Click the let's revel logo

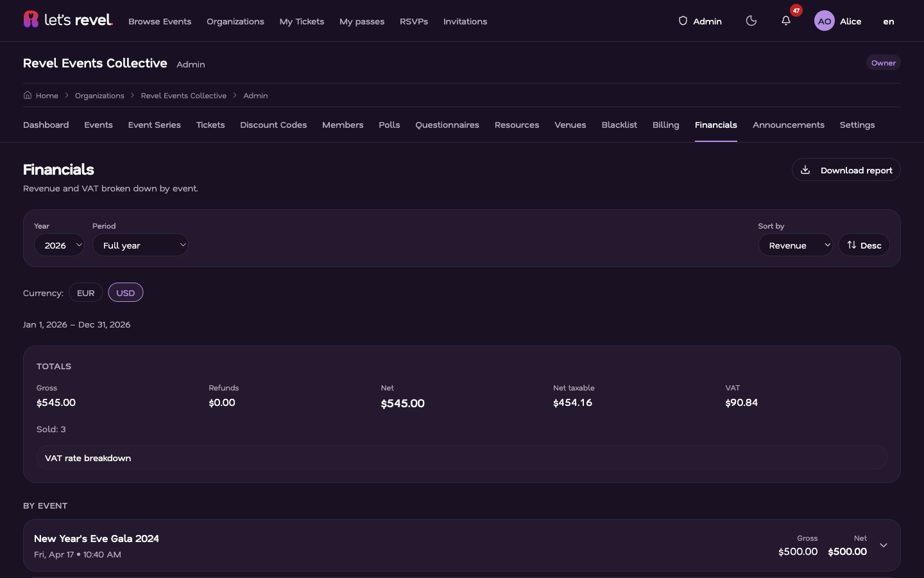68,20
